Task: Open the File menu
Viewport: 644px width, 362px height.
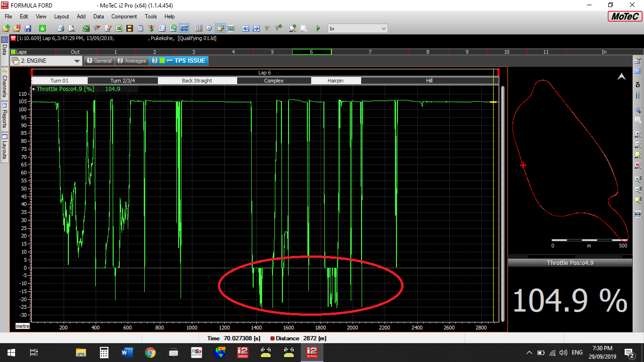Action: pos(8,16)
